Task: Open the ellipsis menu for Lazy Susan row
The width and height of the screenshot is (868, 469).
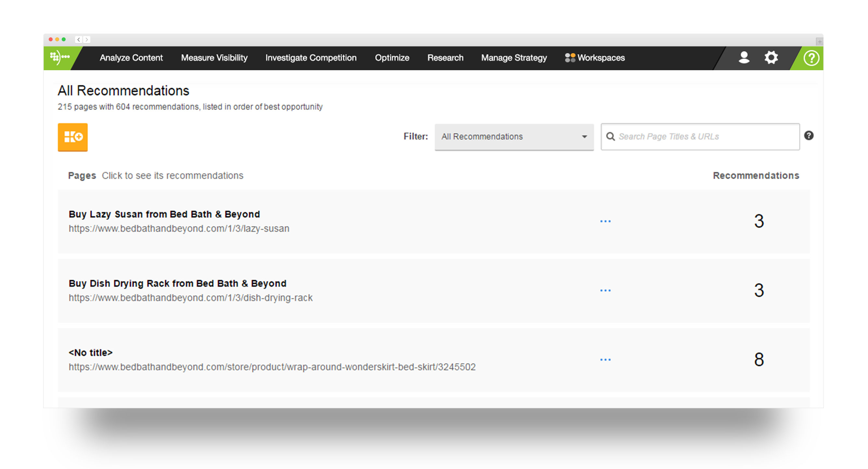Action: tap(605, 221)
